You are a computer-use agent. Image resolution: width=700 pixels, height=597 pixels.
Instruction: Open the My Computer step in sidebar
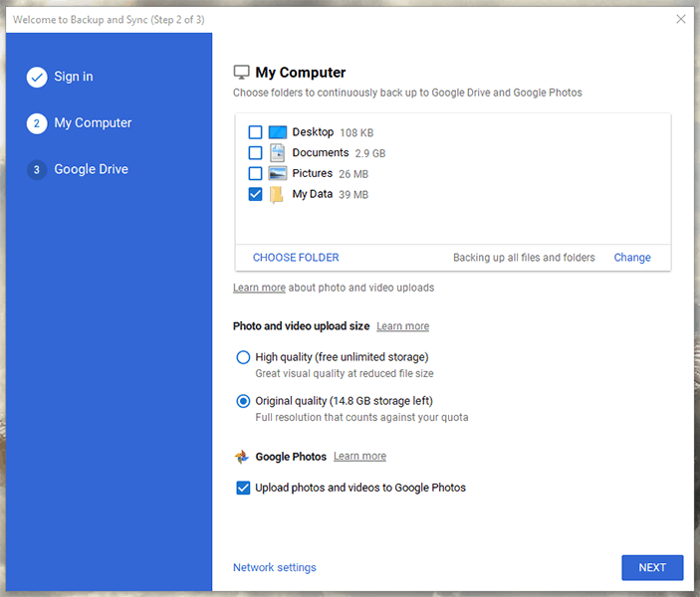pyautogui.click(x=93, y=123)
